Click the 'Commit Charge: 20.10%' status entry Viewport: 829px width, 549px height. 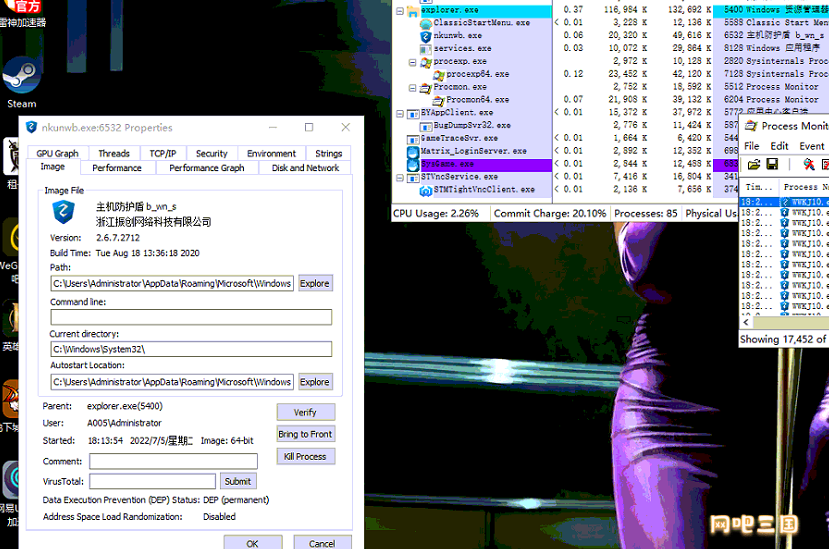click(550, 214)
